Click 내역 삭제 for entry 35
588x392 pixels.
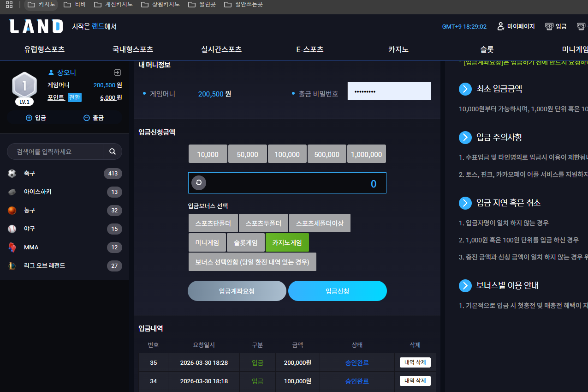coord(415,362)
